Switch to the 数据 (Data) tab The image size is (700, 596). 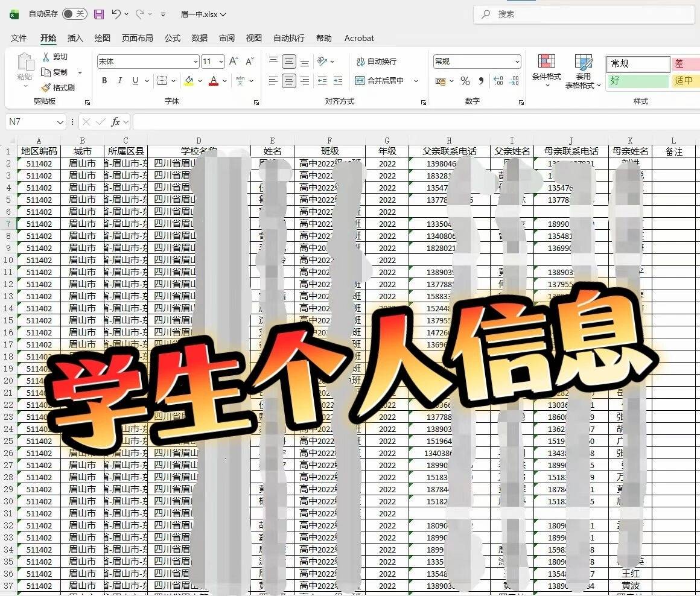pos(200,39)
